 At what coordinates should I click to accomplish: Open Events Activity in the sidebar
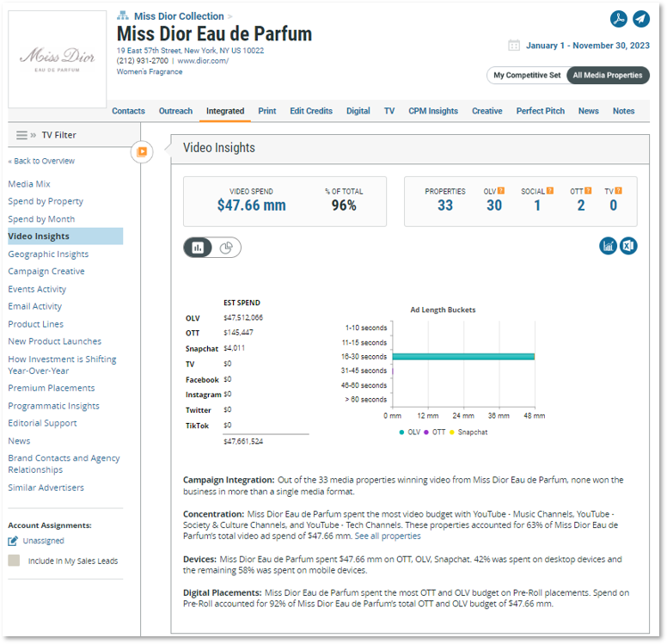pos(37,289)
